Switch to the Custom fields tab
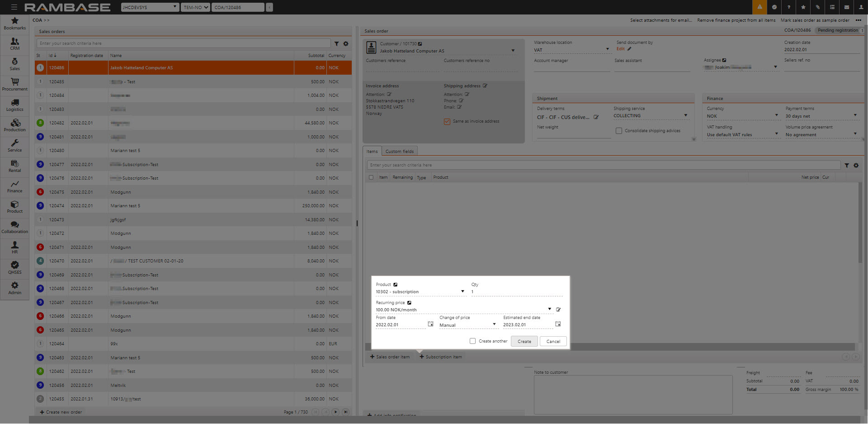868x424 pixels. click(x=399, y=152)
